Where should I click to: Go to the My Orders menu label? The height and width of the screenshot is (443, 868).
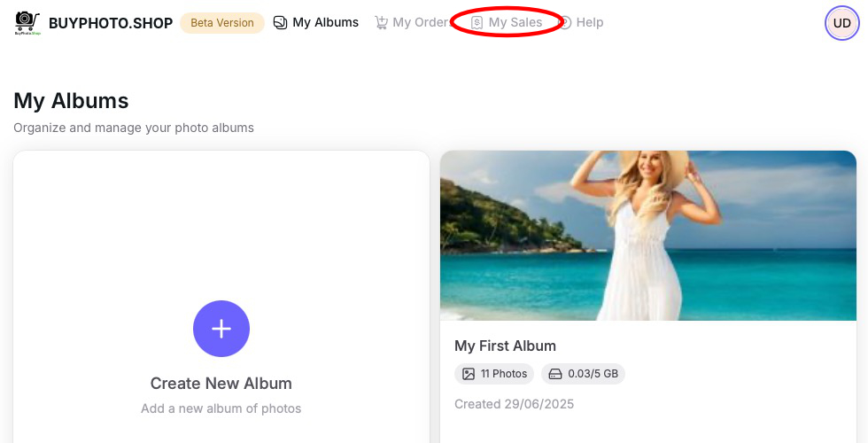pyautogui.click(x=421, y=23)
